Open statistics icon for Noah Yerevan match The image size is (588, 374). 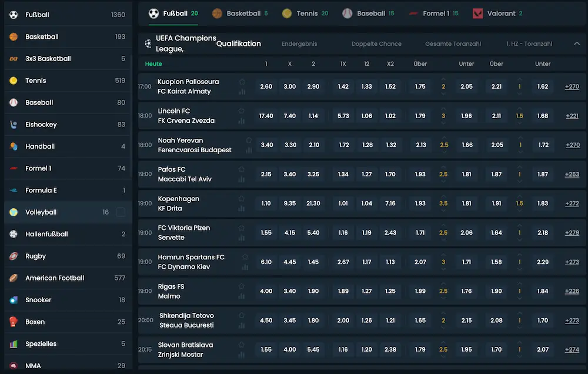[x=249, y=150]
